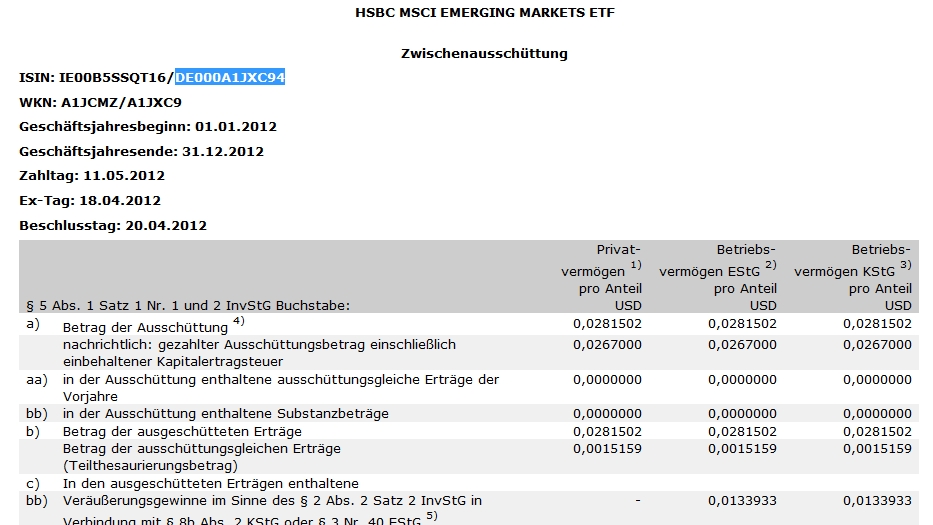Image resolution: width=933 pixels, height=525 pixels.
Task: Click the Zwischenausschüttung heading
Action: 484,54
